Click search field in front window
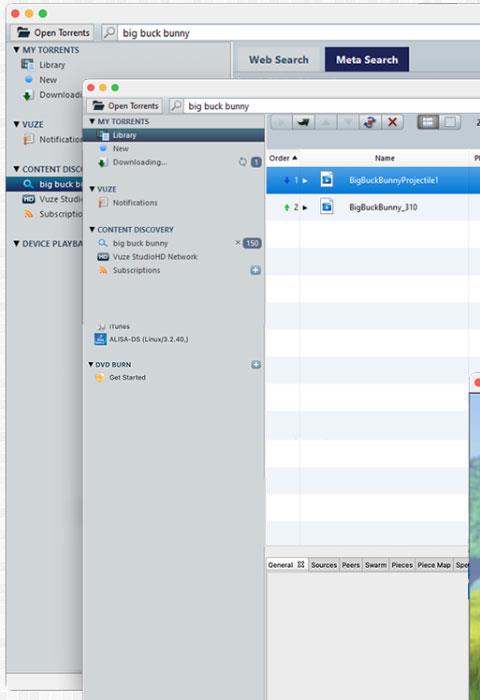The width and height of the screenshot is (480, 700). click(x=331, y=106)
